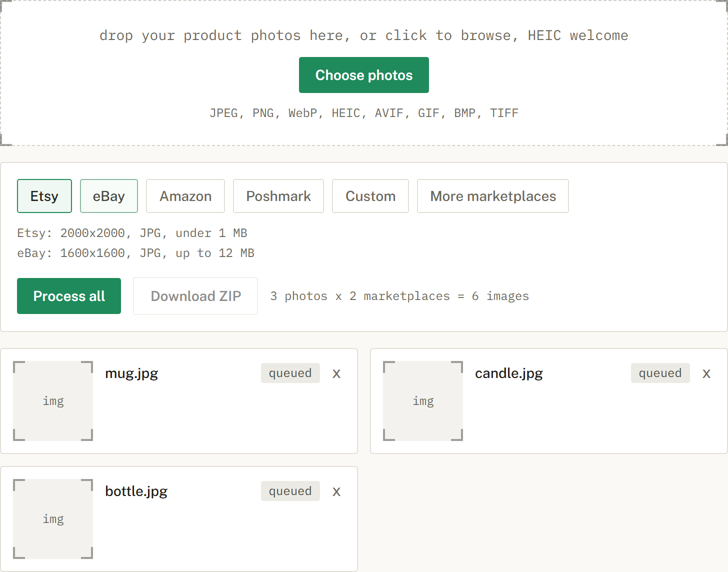Click the Etsy 2000x2000 spec line
Screen dimensions: 728x572
(x=132, y=233)
